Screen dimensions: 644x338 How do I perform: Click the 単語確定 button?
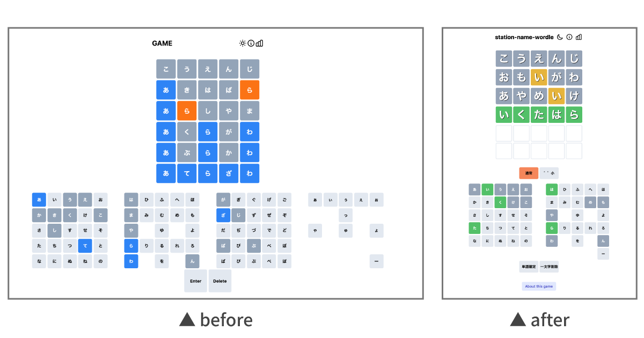click(x=529, y=267)
